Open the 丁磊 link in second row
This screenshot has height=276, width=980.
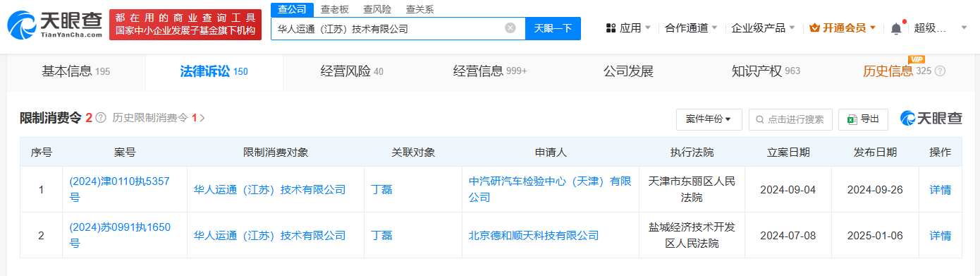[382, 235]
